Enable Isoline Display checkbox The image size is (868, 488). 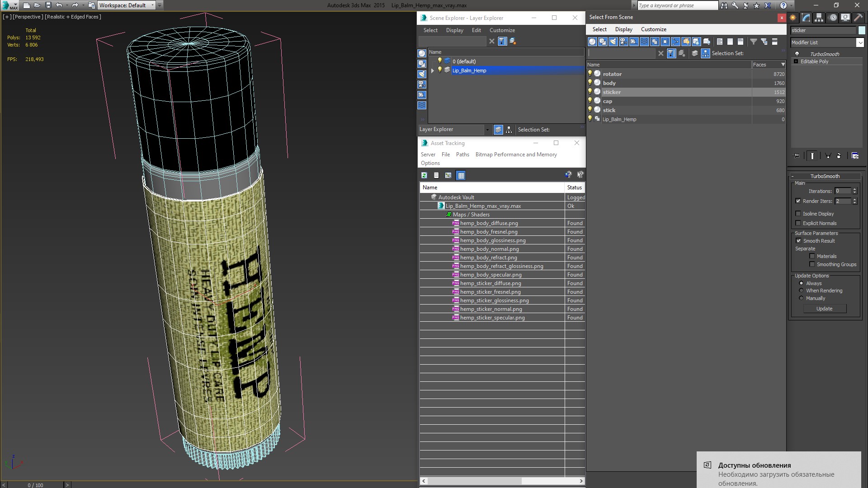coord(798,214)
